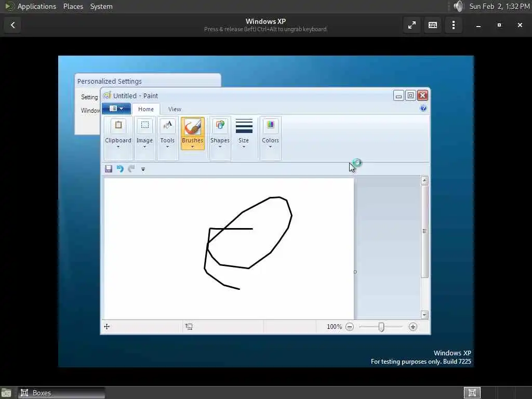
Task: Open the Paint application menu button
Action: (116, 109)
